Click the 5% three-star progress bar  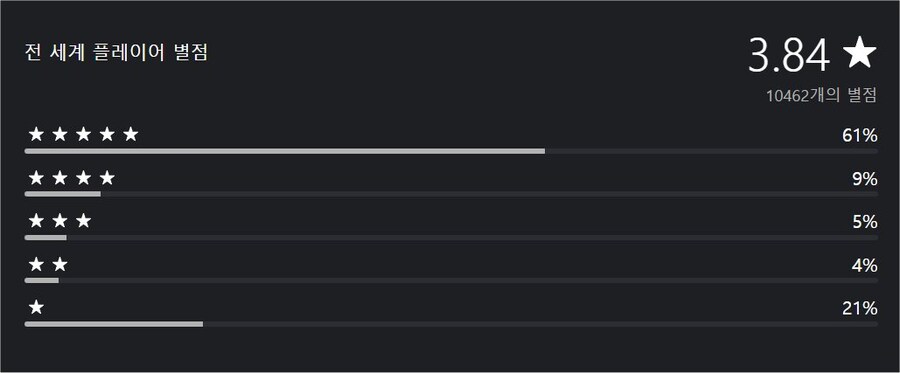(x=451, y=238)
